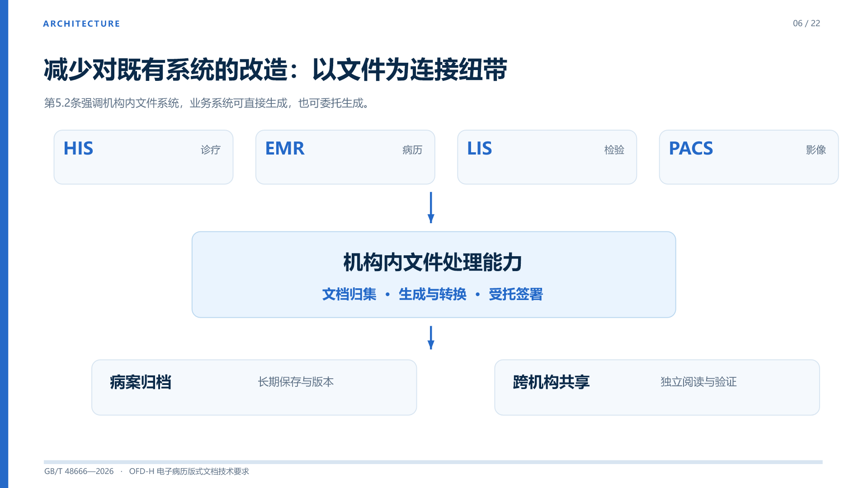Click the footer text GB/T 48666—2026
This screenshot has height=488, width=868.
point(79,471)
